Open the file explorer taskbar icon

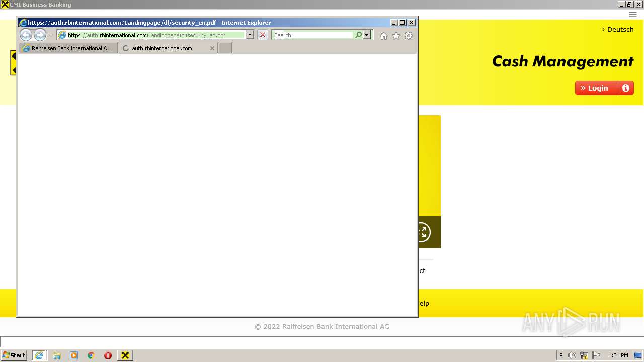(57, 355)
